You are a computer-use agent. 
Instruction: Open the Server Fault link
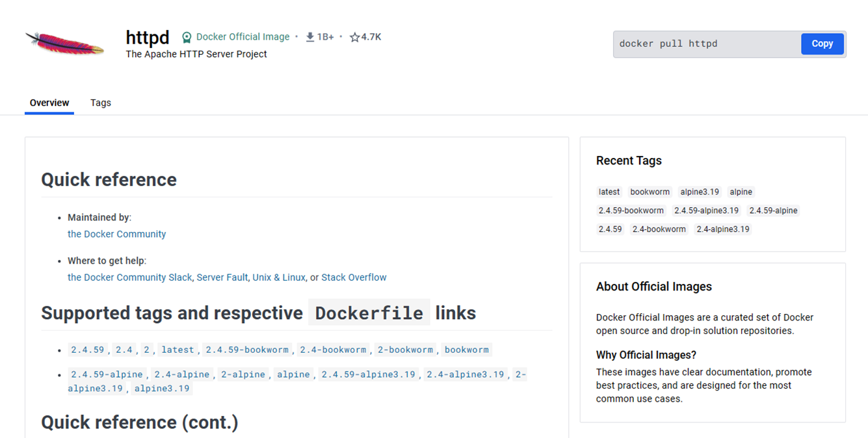coord(222,277)
